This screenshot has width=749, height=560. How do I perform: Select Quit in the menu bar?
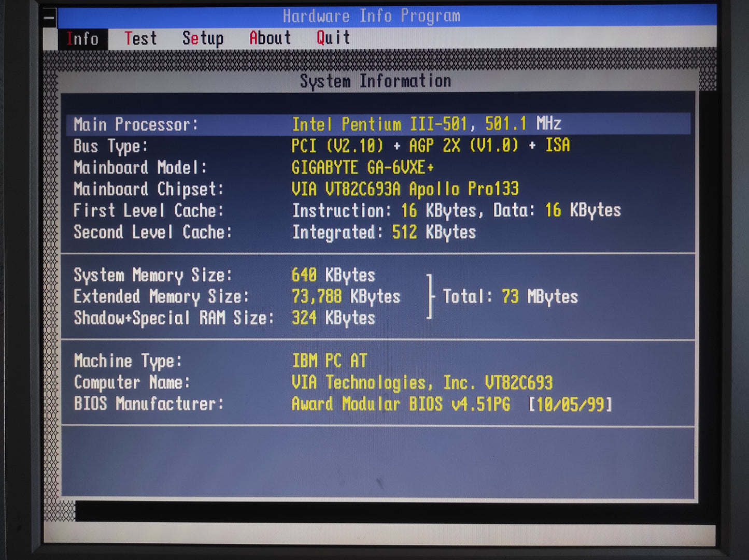click(333, 37)
